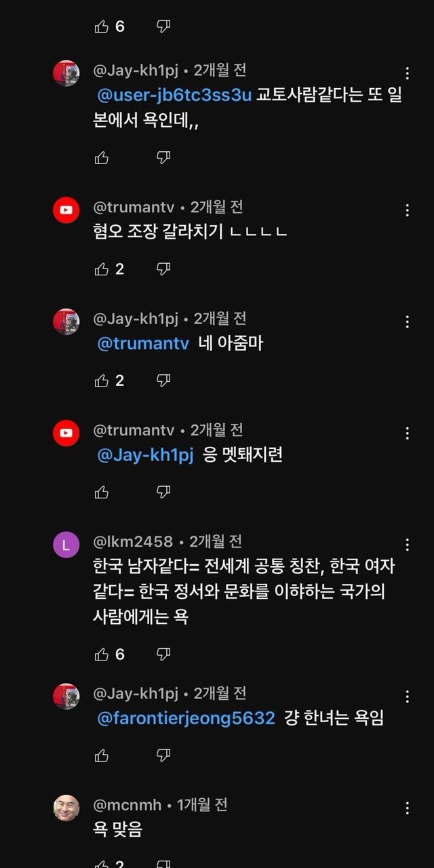Like the 교토사람같다는 reply by @Jay-kh1pj
Viewport: 434px width, 868px height.
click(x=102, y=158)
